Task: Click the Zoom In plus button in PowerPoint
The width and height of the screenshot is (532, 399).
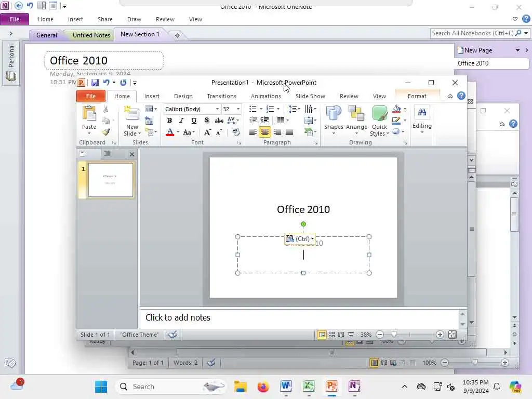Action: tap(440, 335)
